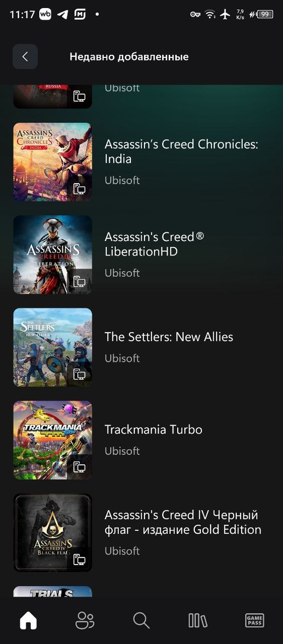
Task: Open Assassin's Creed IV Gold Edition title
Action: point(183,522)
